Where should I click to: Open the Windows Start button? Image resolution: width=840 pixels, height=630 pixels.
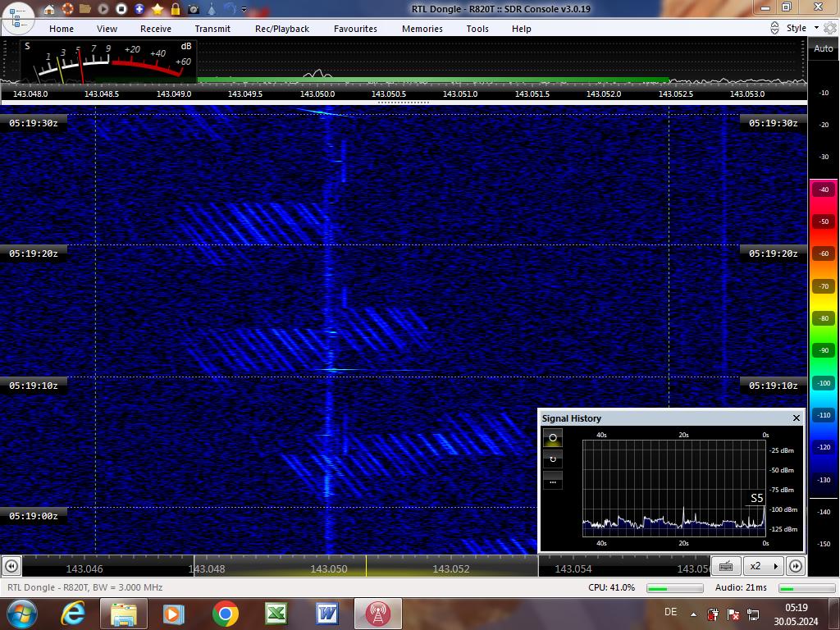click(21, 614)
